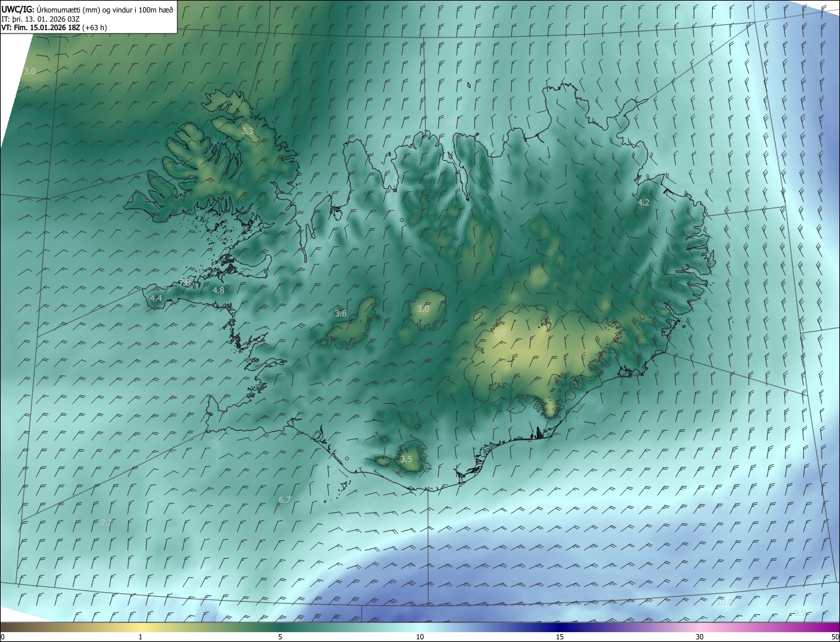Image resolution: width=840 pixels, height=642 pixels.
Task: Click the 10.0 value label on the map
Action: (x=724, y=603)
